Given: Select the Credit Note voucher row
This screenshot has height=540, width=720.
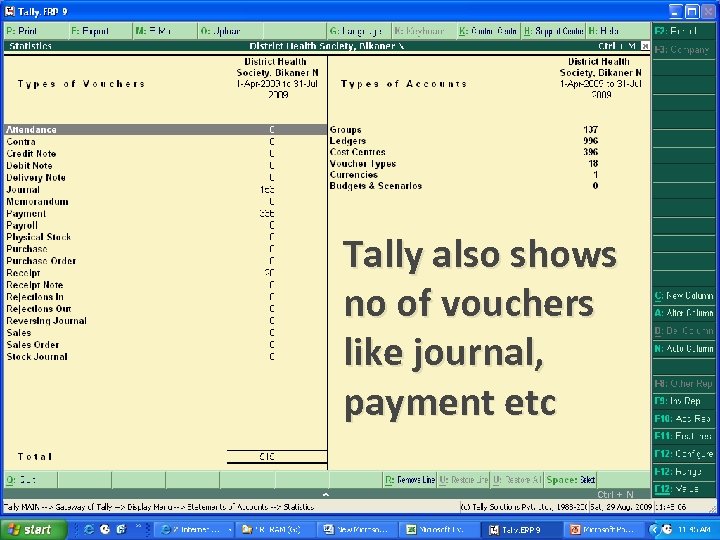Looking at the screenshot, I should [x=165, y=153].
